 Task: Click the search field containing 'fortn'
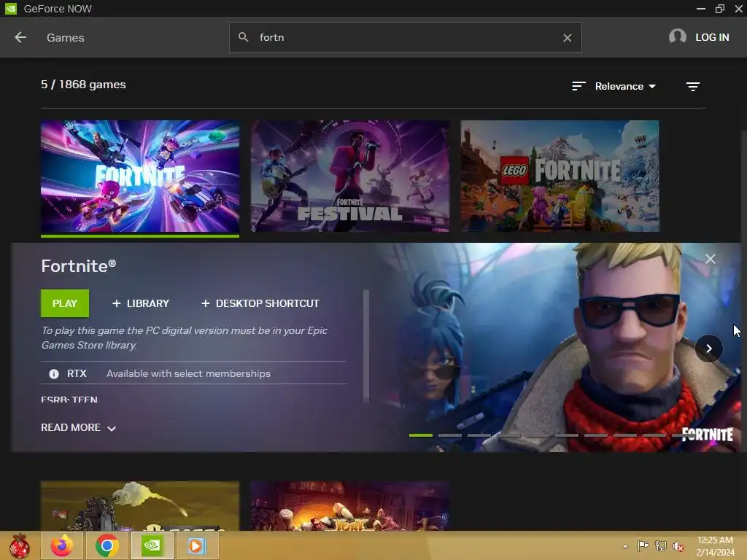click(405, 37)
